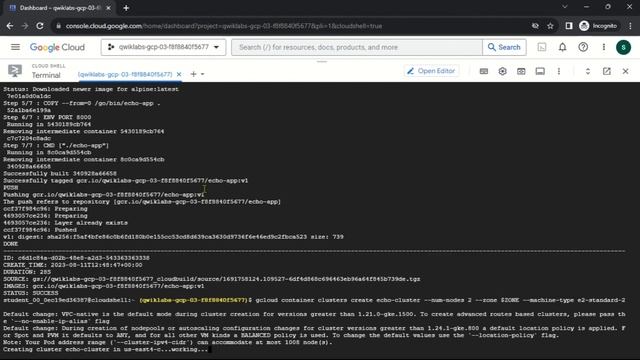Open the terminal keyboard shortcuts icon

484,71
